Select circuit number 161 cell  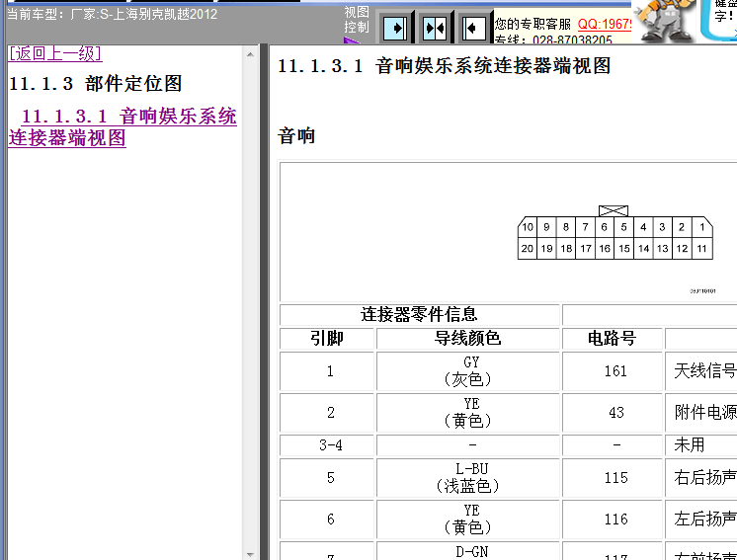pos(612,371)
